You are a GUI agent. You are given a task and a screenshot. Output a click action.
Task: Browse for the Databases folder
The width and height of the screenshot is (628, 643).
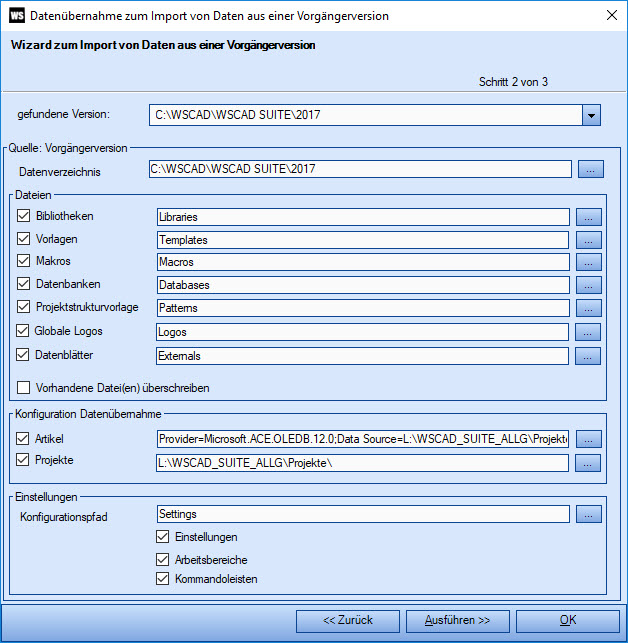[x=589, y=285]
